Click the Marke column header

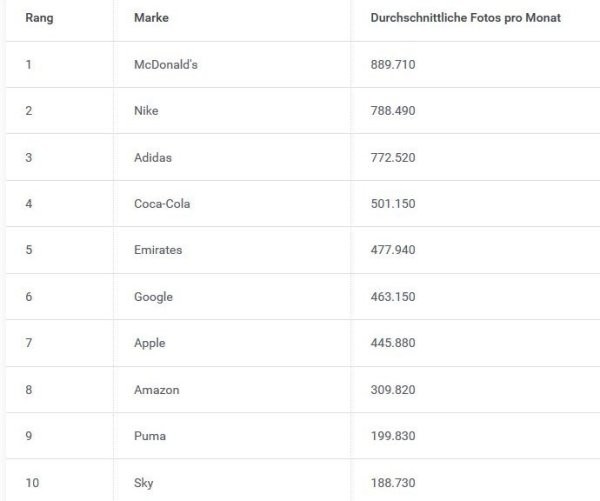pos(151,18)
